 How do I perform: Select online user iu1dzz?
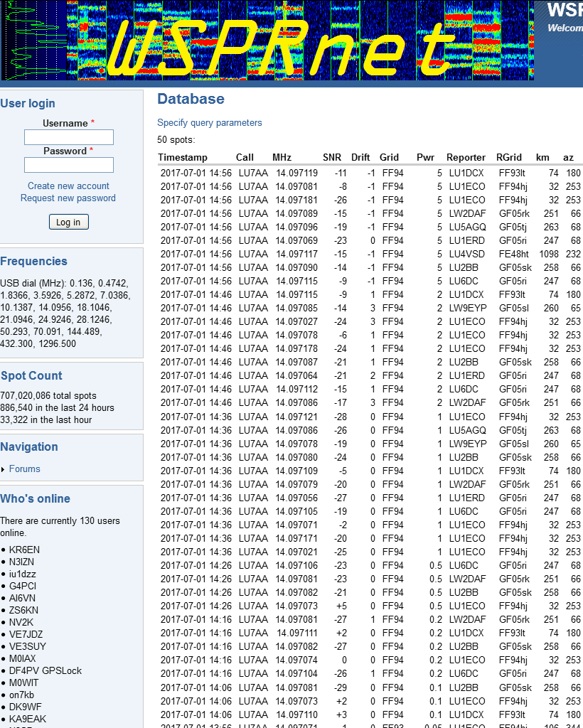(22, 574)
